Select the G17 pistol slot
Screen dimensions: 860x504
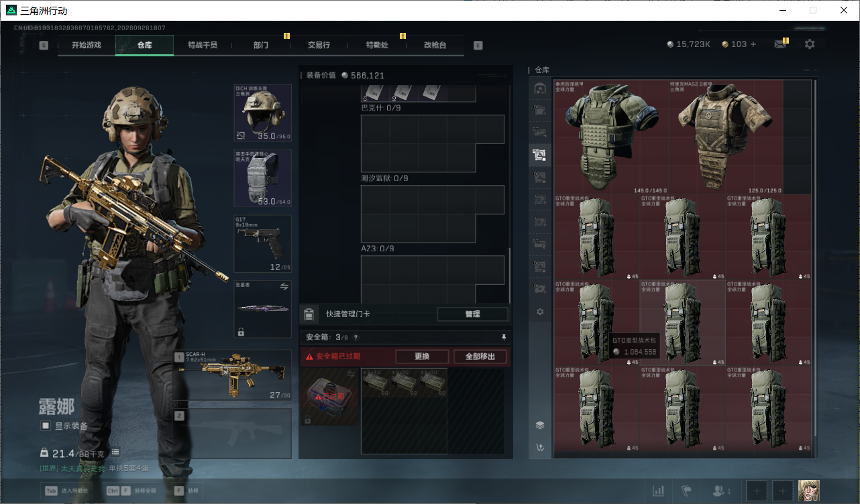click(262, 243)
